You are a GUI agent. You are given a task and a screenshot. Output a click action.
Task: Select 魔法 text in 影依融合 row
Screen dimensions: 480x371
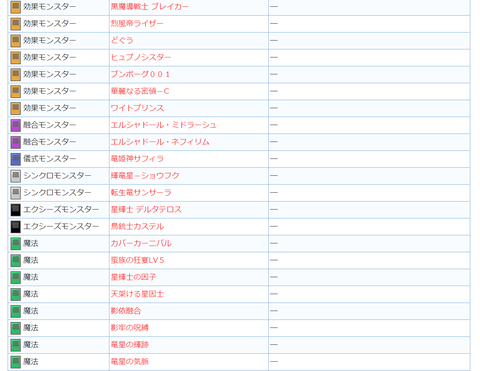click(x=31, y=311)
